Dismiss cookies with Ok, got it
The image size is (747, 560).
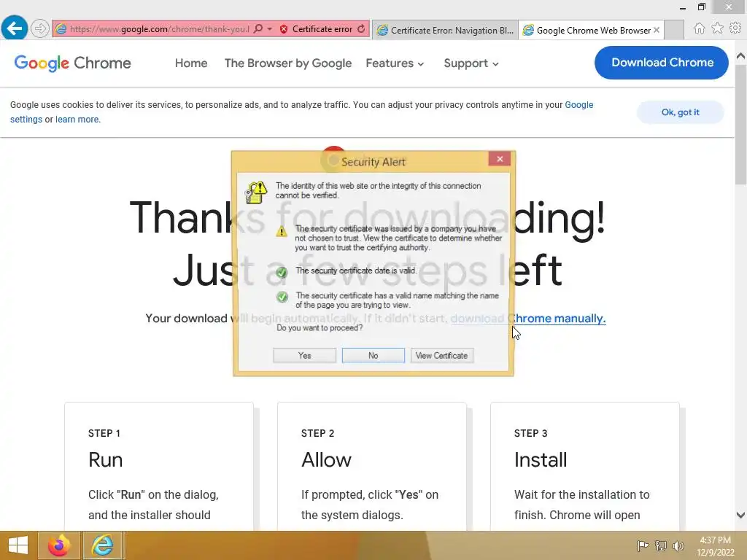pos(681,112)
